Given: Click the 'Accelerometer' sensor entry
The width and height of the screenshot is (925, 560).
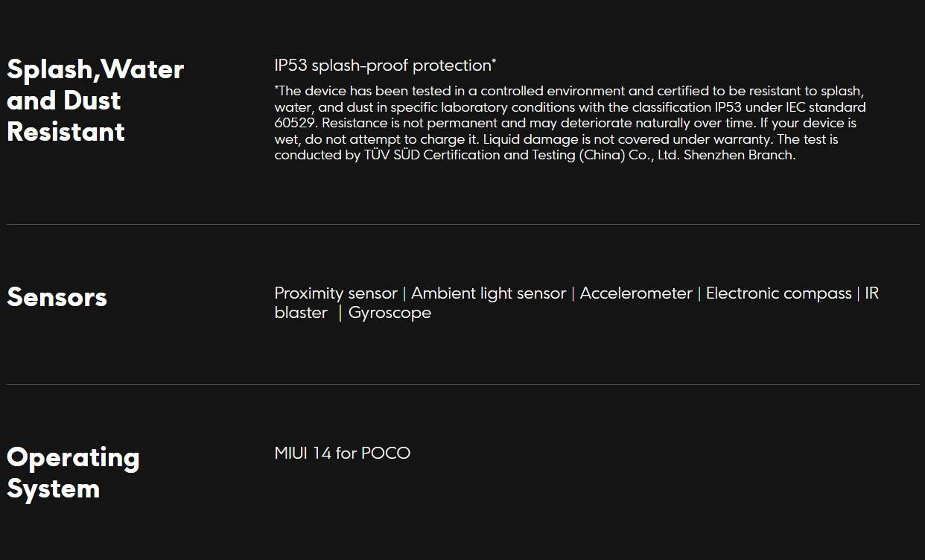Looking at the screenshot, I should pyautogui.click(x=636, y=293).
